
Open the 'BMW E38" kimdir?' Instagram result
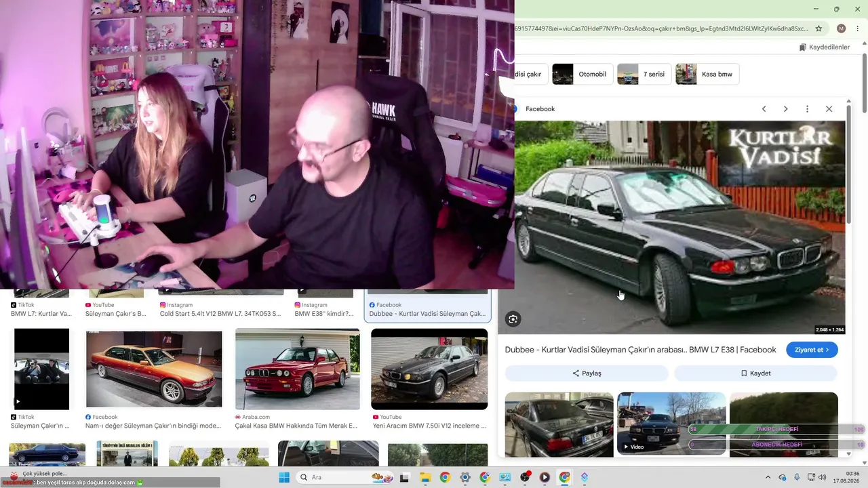324,314
